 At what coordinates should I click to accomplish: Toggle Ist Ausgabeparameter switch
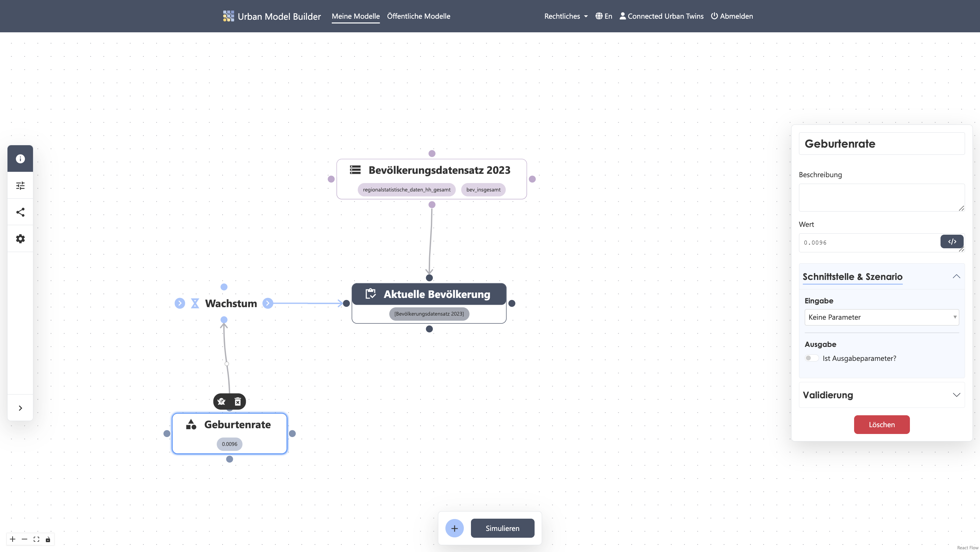point(812,358)
